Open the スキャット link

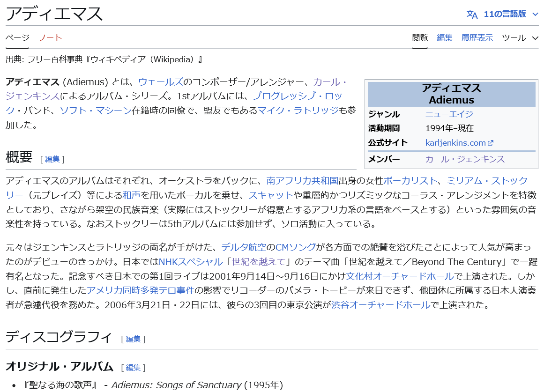271,195
